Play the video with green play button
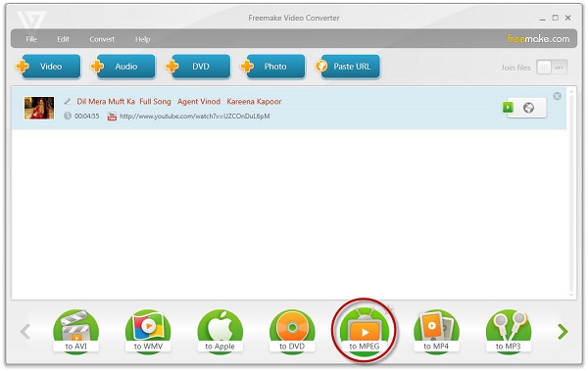588x371 pixels. click(508, 108)
